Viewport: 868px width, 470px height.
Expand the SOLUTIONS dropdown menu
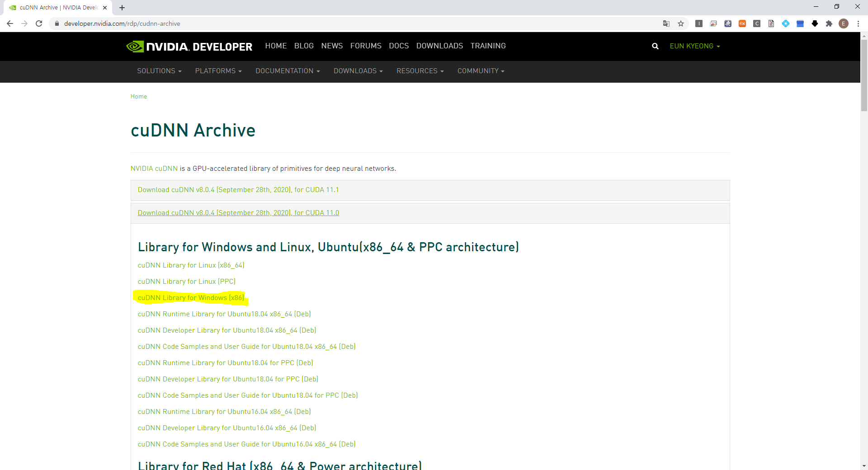[159, 71]
